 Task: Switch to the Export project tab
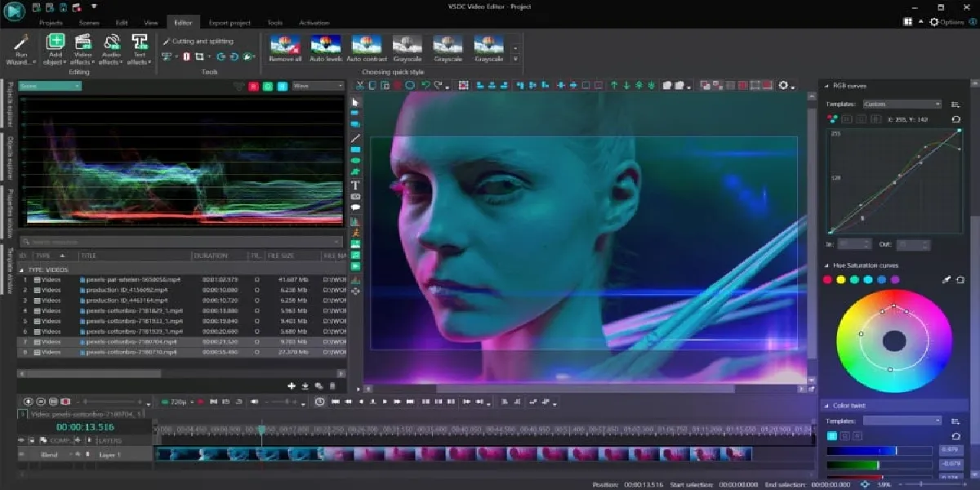(229, 23)
